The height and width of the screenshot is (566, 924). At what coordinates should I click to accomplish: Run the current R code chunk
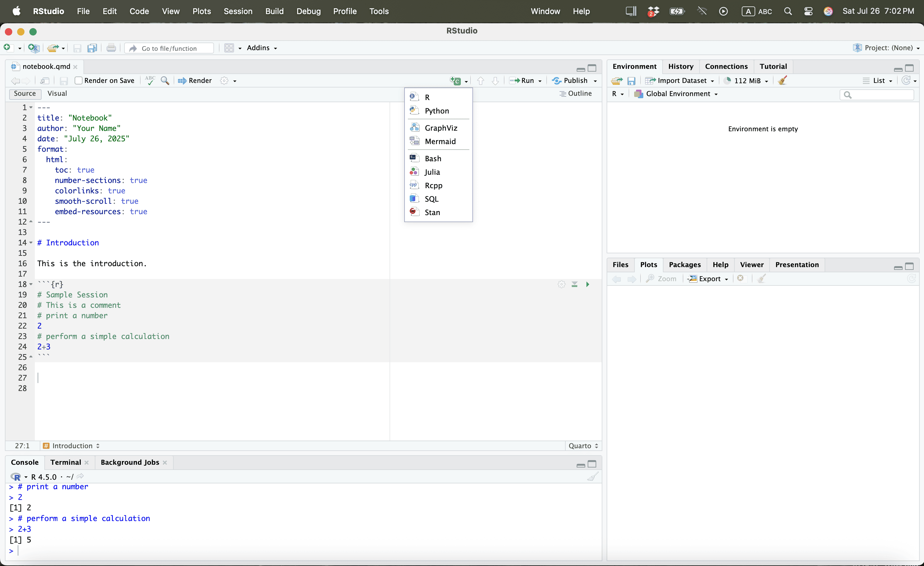588,285
